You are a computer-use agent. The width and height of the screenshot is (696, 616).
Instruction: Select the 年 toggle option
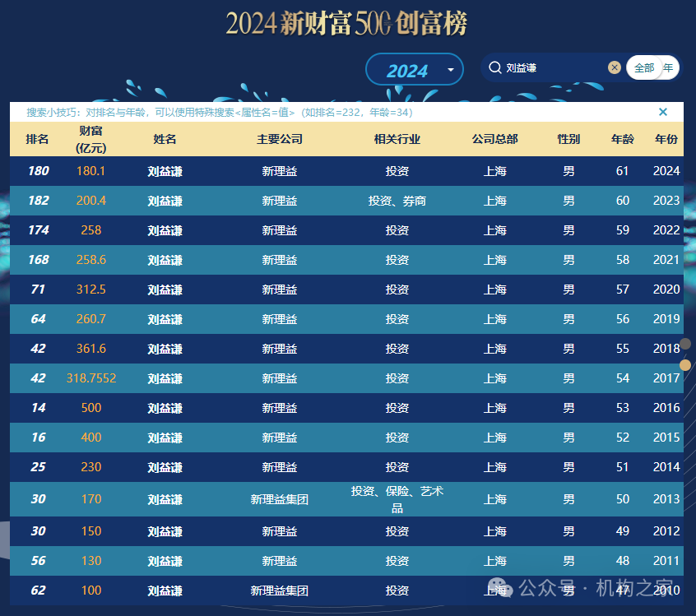click(x=668, y=68)
